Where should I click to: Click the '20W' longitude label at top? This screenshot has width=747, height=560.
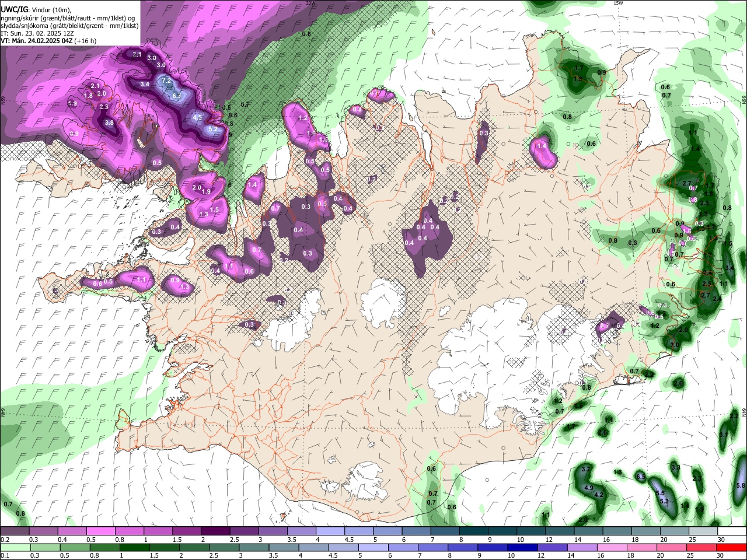(x=310, y=3)
